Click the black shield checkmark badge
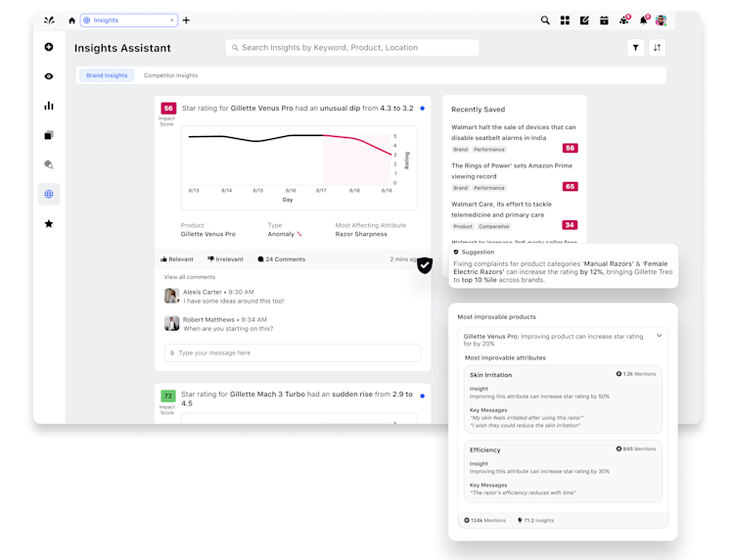Screen dimensions: 734x560 [425, 265]
